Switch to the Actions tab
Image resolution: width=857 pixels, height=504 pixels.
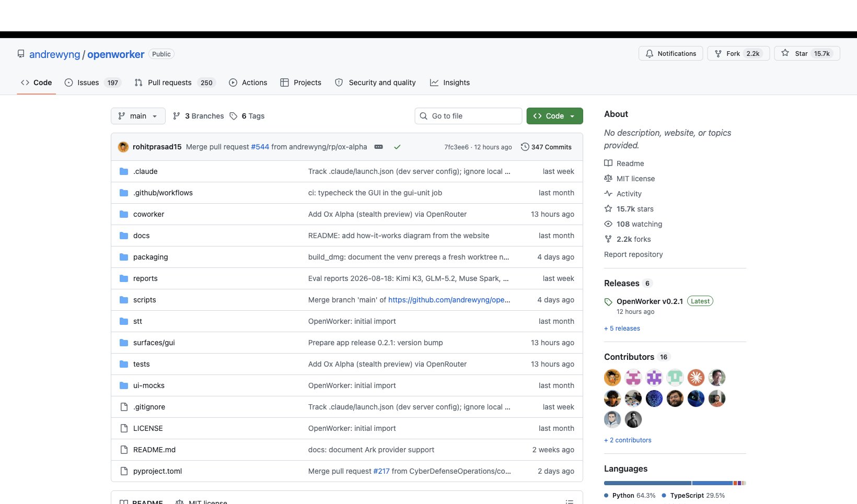(248, 83)
